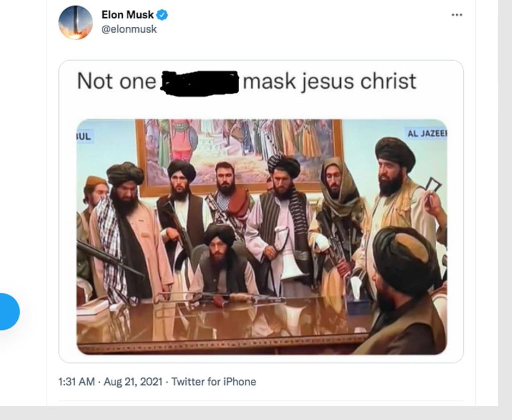Open the Twitter for iPhone source link

click(x=214, y=382)
